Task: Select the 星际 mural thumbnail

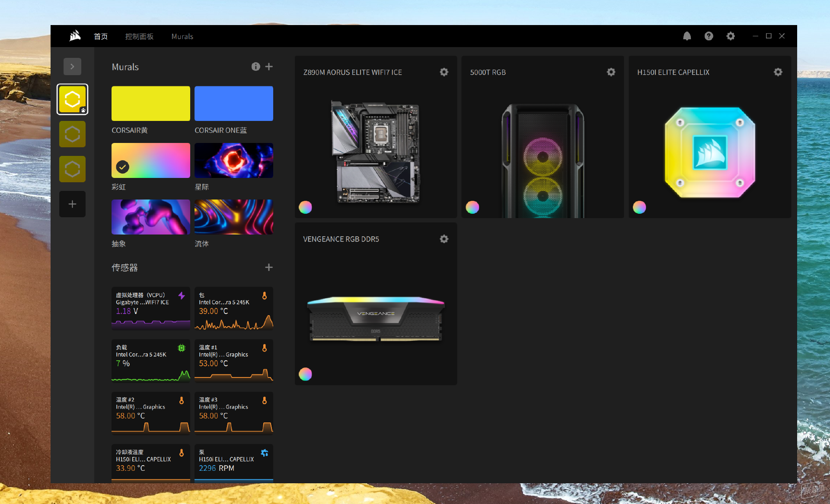Action: 234,160
